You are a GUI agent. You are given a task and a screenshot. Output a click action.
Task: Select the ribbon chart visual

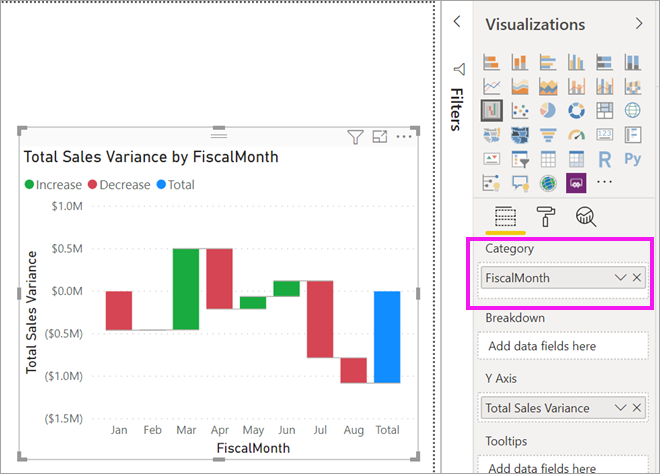[633, 87]
